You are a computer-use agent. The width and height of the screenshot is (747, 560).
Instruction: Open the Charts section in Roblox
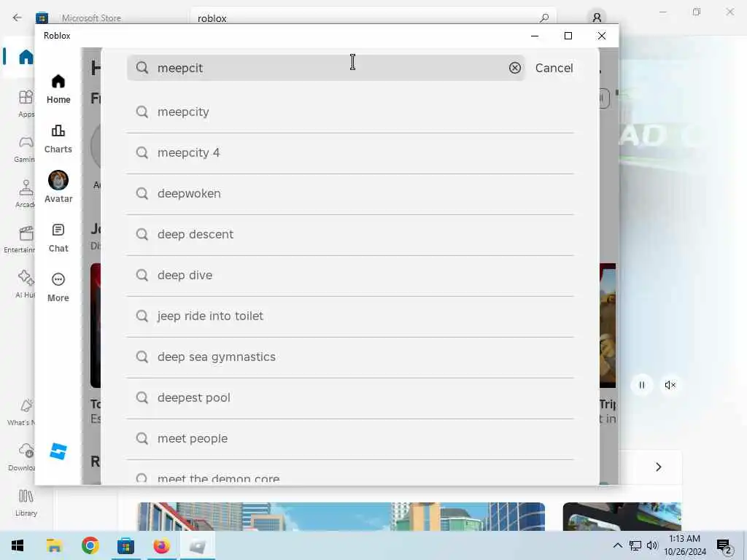[x=58, y=139]
